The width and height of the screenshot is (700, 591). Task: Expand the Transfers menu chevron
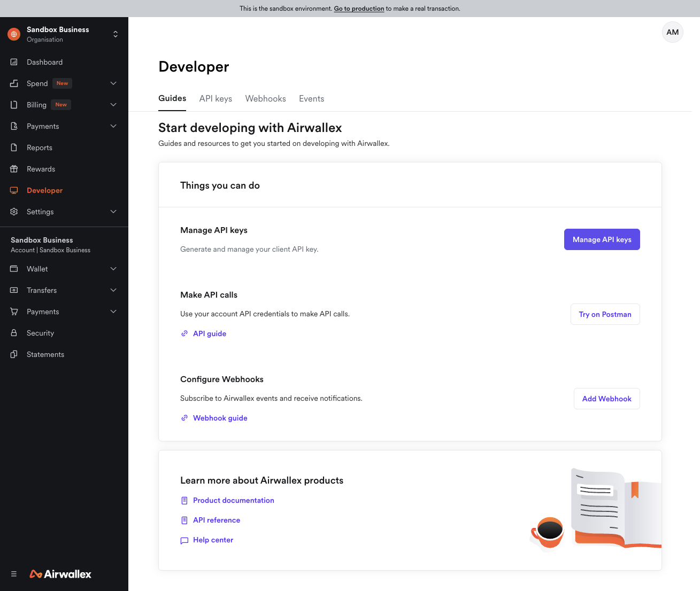coord(113,290)
